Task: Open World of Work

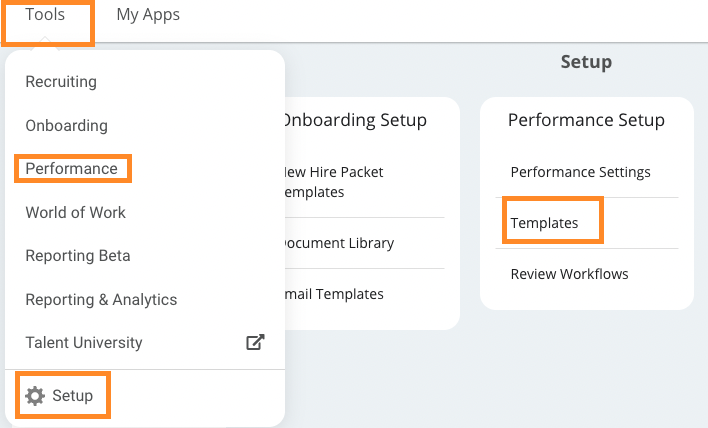Action: point(75,212)
